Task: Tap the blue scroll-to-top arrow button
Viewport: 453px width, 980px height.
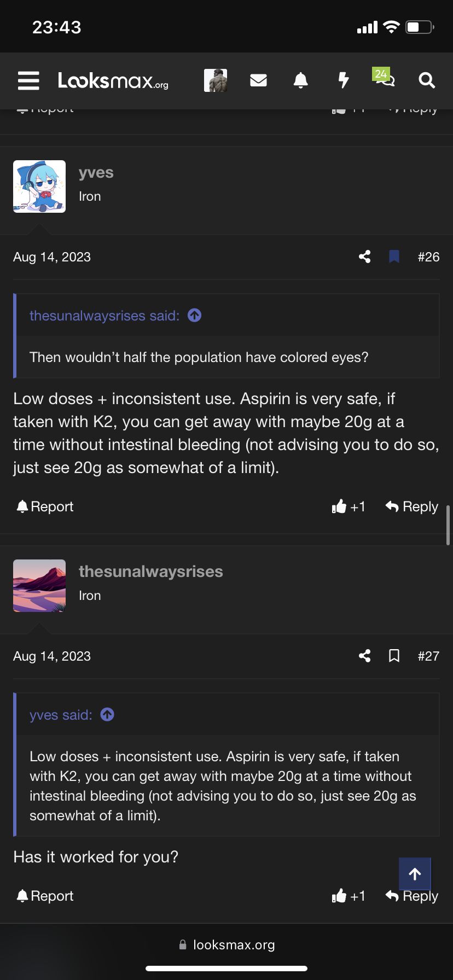Action: coord(415,874)
